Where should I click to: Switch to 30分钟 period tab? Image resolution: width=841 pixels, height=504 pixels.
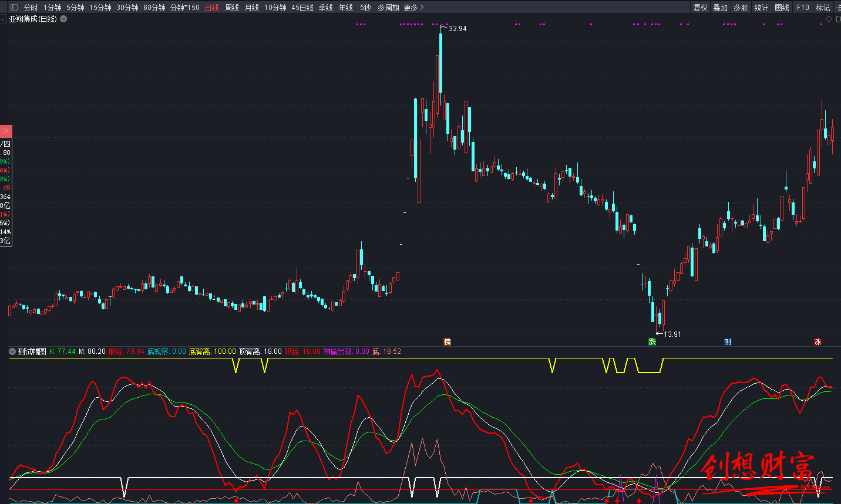(127, 8)
